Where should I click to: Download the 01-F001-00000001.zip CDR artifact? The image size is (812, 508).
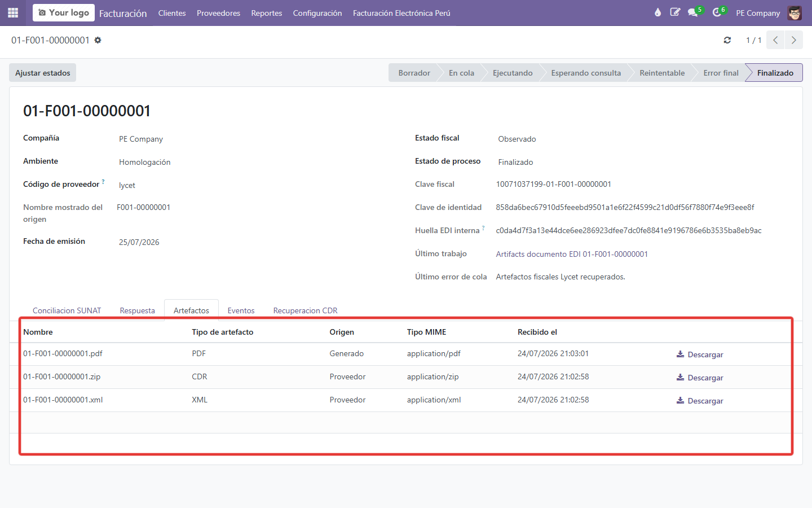[700, 378]
